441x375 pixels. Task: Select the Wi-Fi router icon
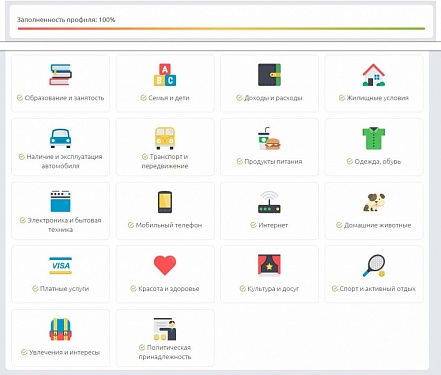[x=269, y=202]
